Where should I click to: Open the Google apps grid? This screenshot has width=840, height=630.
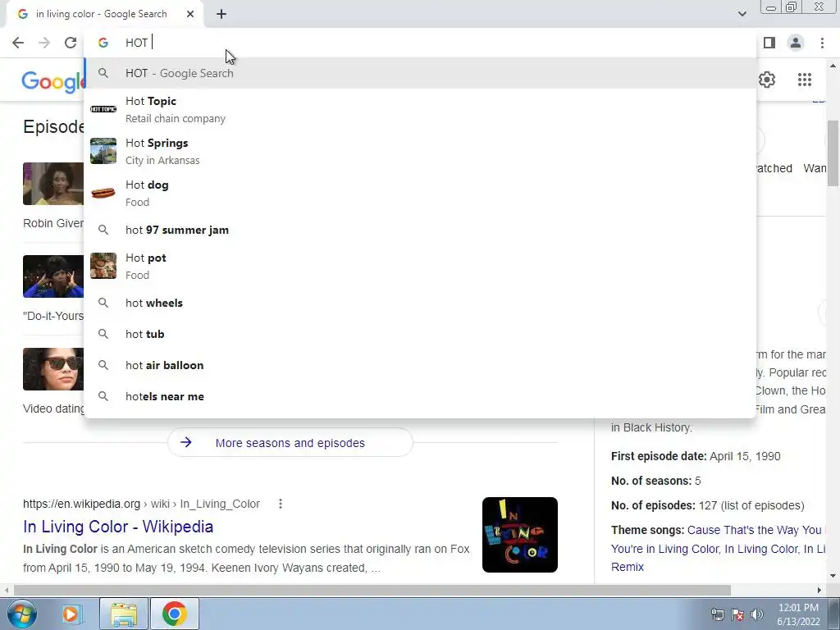tap(804, 80)
